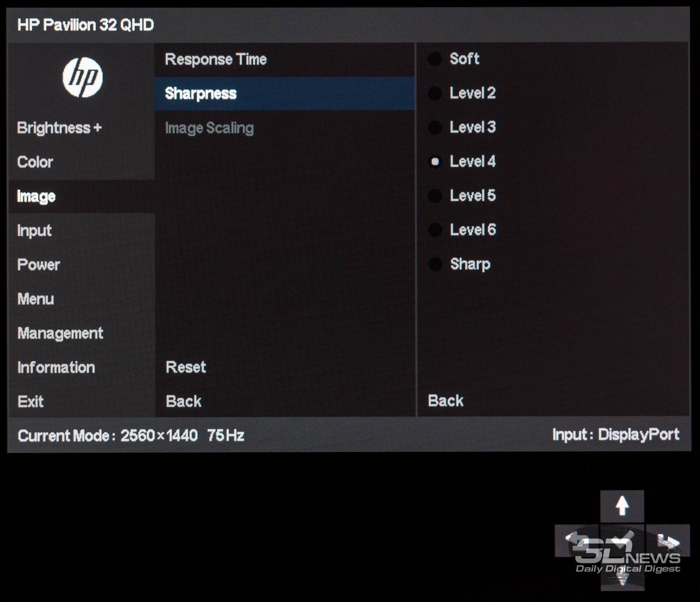This screenshot has width=700, height=602.
Task: Click the HP Pavilion 32 QHD title
Action: click(85, 25)
